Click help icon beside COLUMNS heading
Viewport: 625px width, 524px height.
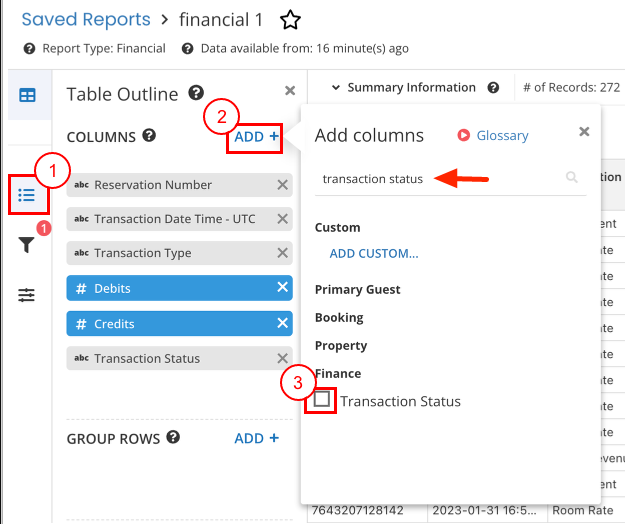click(149, 136)
